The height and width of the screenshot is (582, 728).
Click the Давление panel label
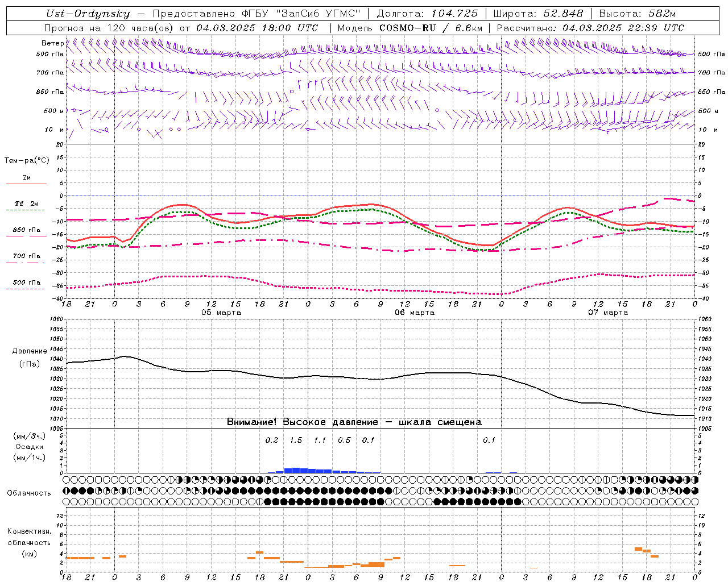(x=30, y=351)
